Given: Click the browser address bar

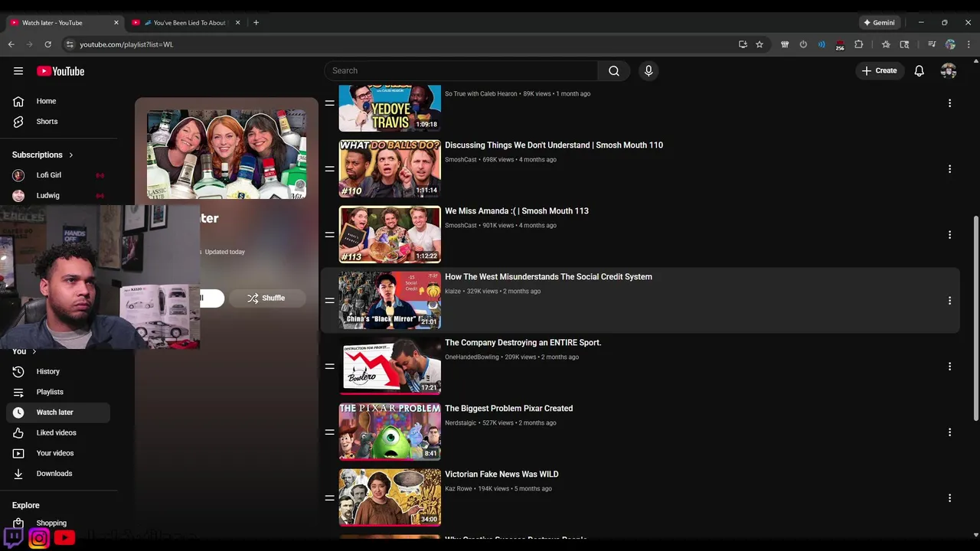Looking at the screenshot, I should pos(398,44).
